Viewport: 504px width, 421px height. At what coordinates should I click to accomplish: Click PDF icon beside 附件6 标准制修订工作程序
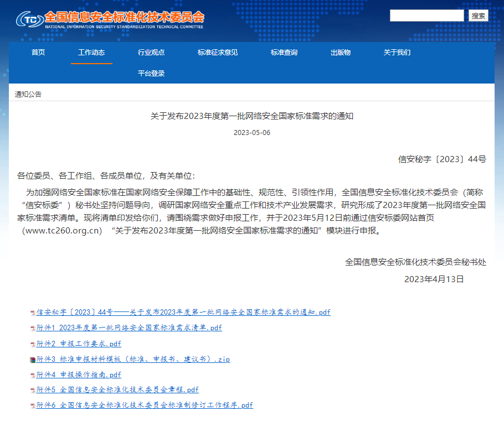coord(33,406)
